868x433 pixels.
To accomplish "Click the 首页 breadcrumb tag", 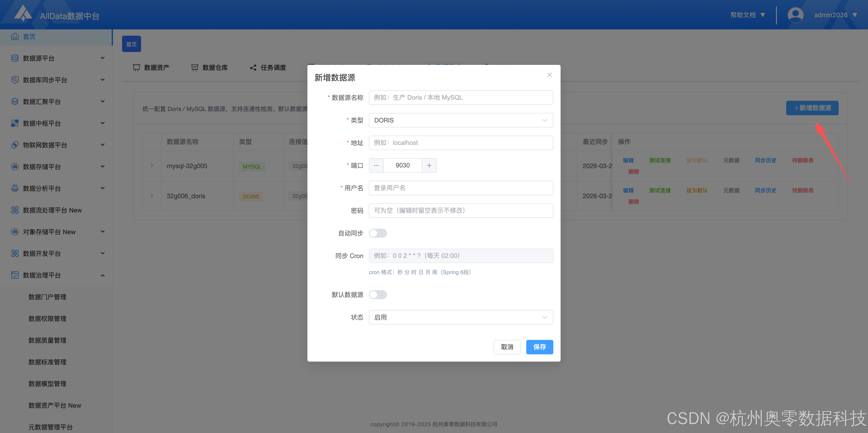I will point(131,44).
